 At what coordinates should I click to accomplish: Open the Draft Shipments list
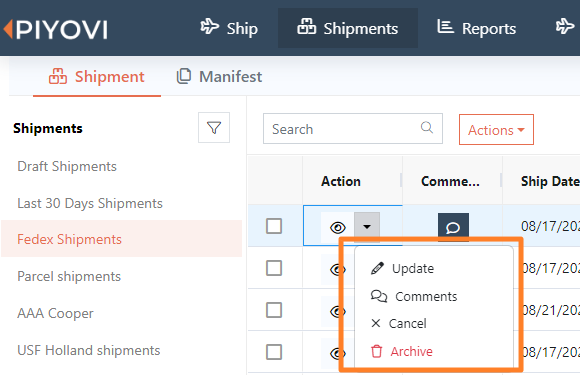point(67,166)
